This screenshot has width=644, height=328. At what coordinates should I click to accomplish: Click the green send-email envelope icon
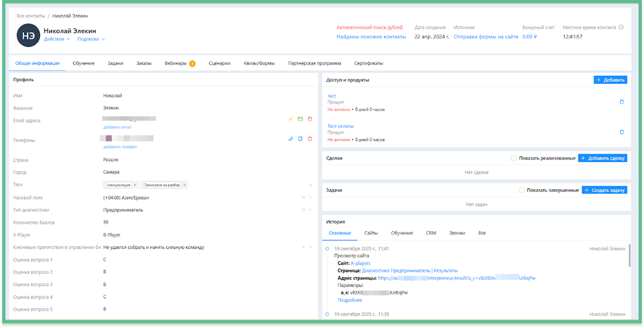[x=300, y=119]
